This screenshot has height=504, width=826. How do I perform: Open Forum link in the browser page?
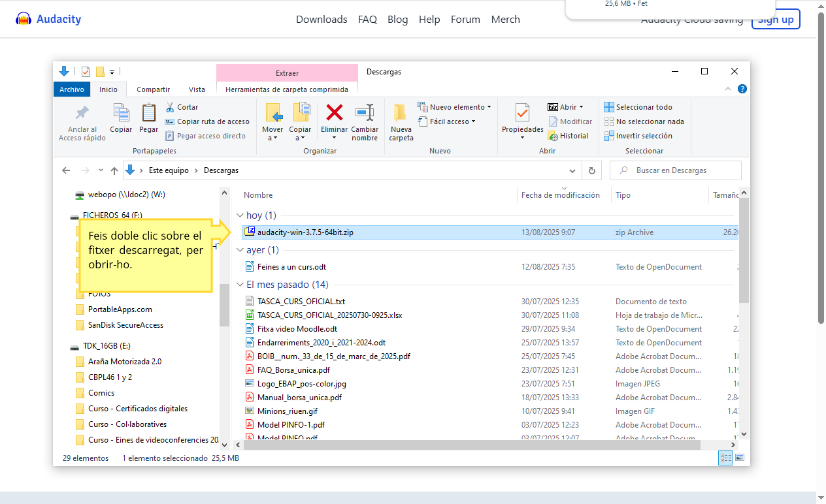click(465, 20)
